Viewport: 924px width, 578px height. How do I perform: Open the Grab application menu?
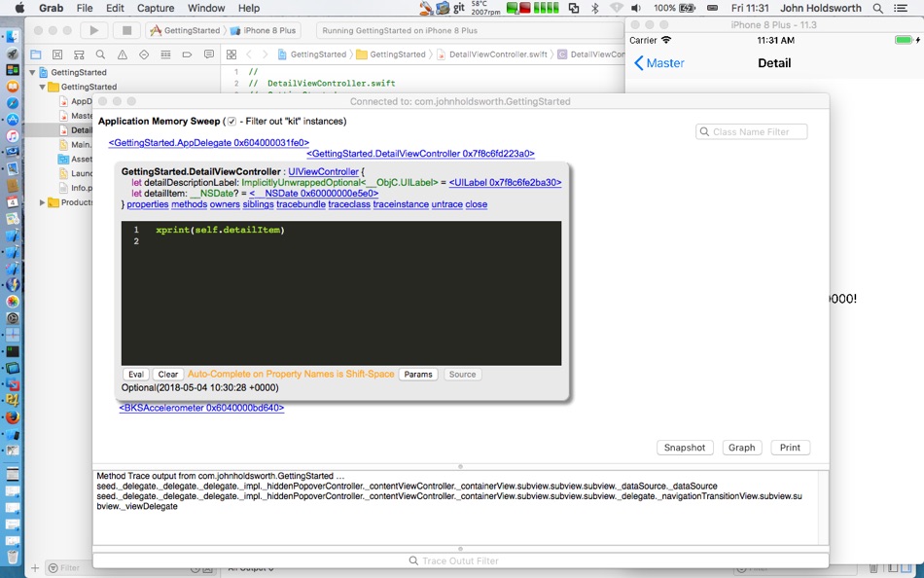(52, 8)
